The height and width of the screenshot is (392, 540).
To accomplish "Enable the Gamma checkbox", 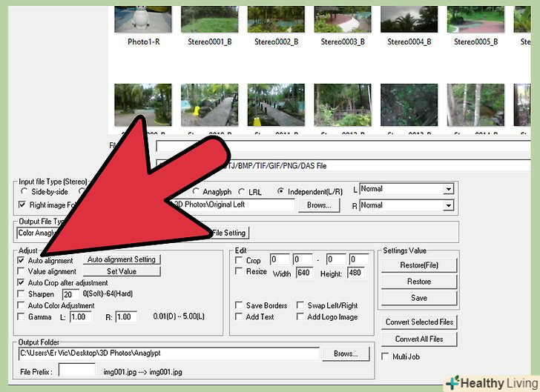I will click(21, 316).
